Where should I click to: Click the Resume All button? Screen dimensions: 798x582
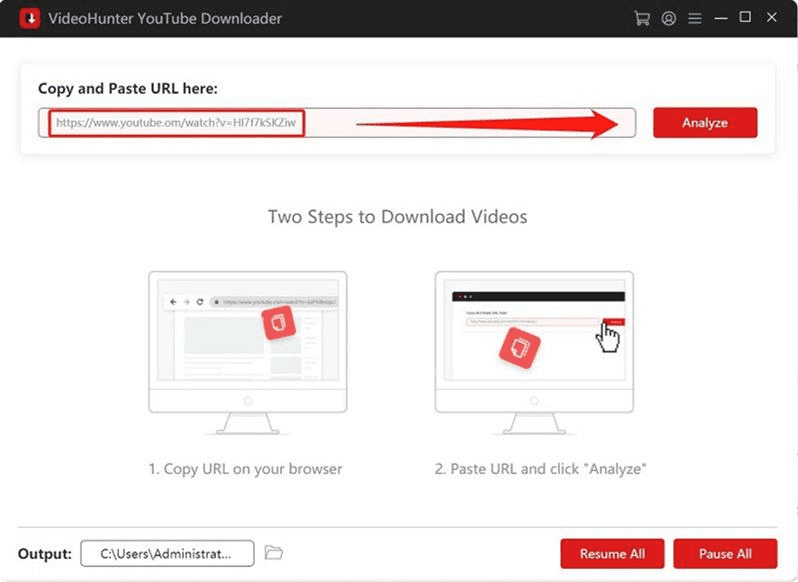pyautogui.click(x=612, y=553)
